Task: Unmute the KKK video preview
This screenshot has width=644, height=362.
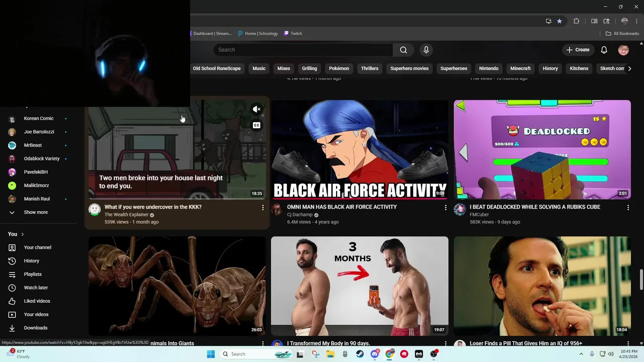Action: click(257, 109)
